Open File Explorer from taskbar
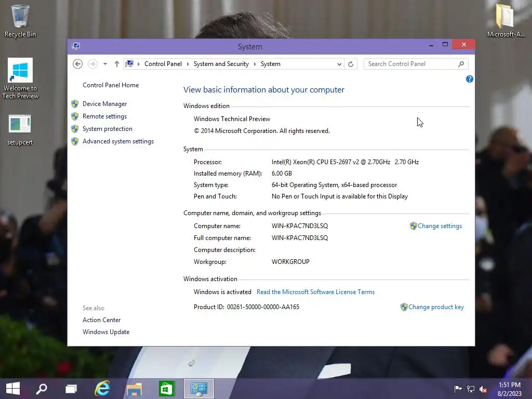 (x=134, y=389)
